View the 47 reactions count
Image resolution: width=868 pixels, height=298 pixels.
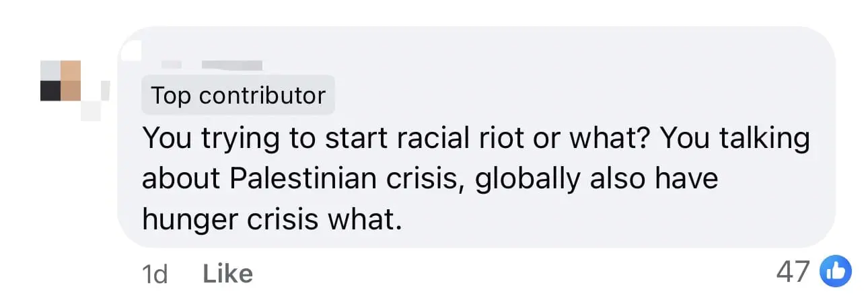tap(793, 272)
